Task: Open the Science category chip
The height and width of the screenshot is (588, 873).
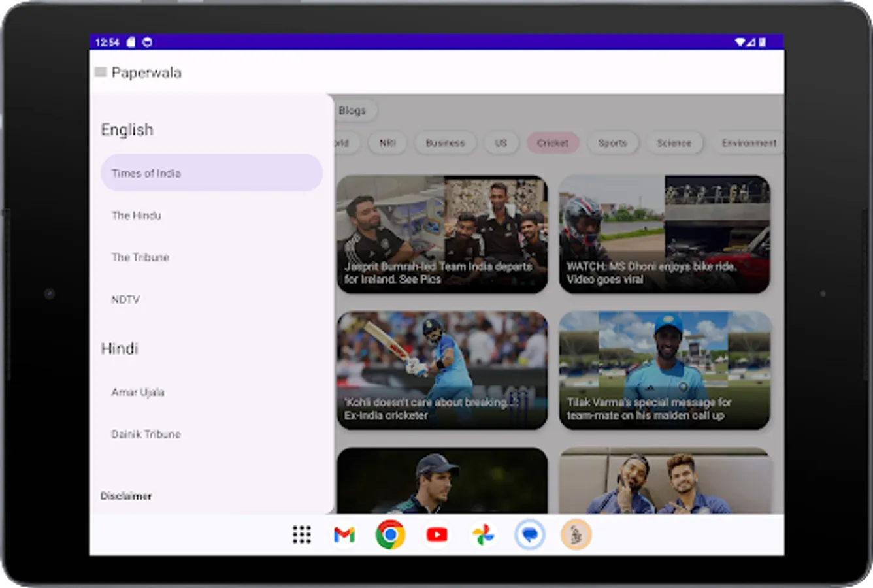Action: 674,142
